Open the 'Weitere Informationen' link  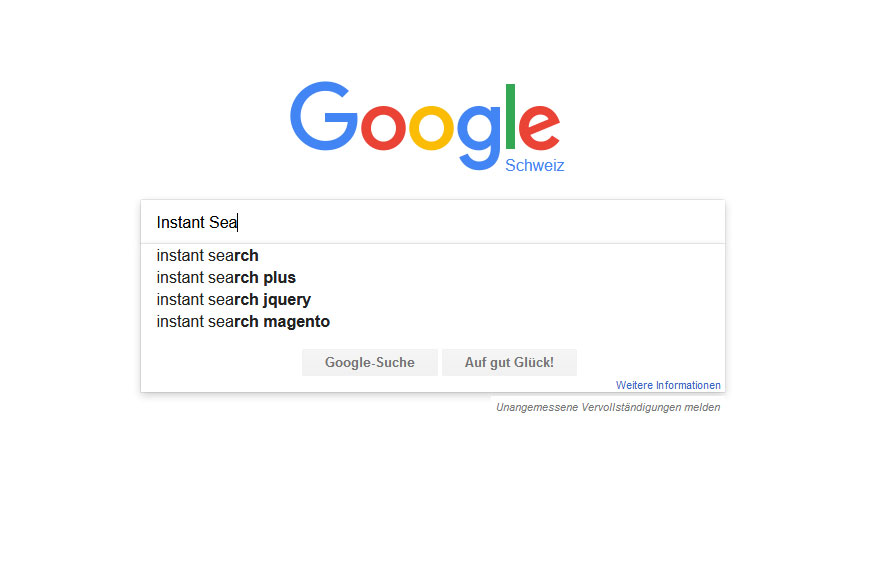pos(668,385)
